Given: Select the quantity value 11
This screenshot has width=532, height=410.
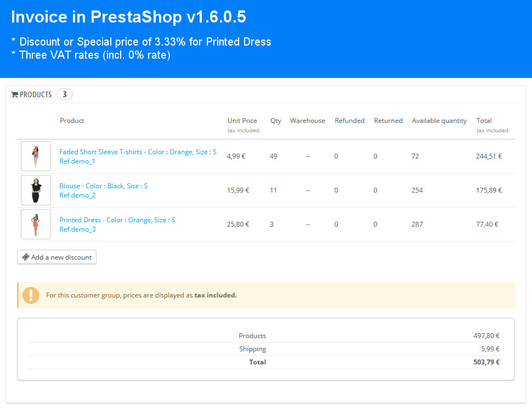Looking at the screenshot, I should coord(273,190).
